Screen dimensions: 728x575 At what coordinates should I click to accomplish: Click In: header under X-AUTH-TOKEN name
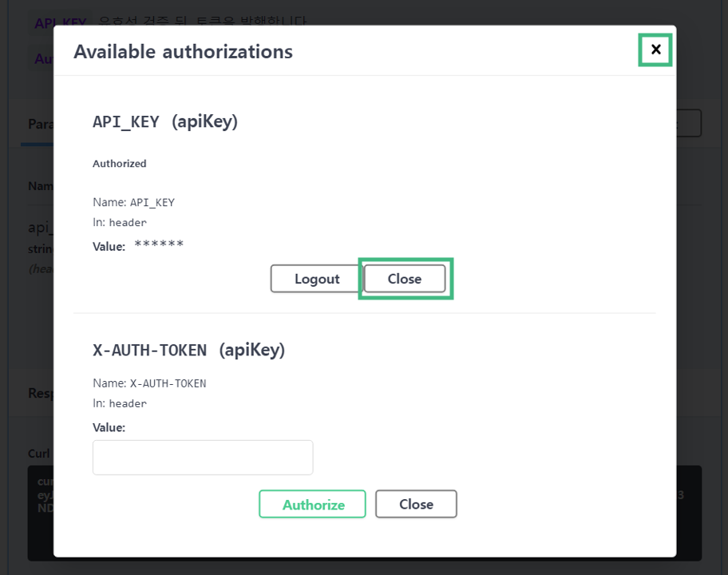coord(120,403)
